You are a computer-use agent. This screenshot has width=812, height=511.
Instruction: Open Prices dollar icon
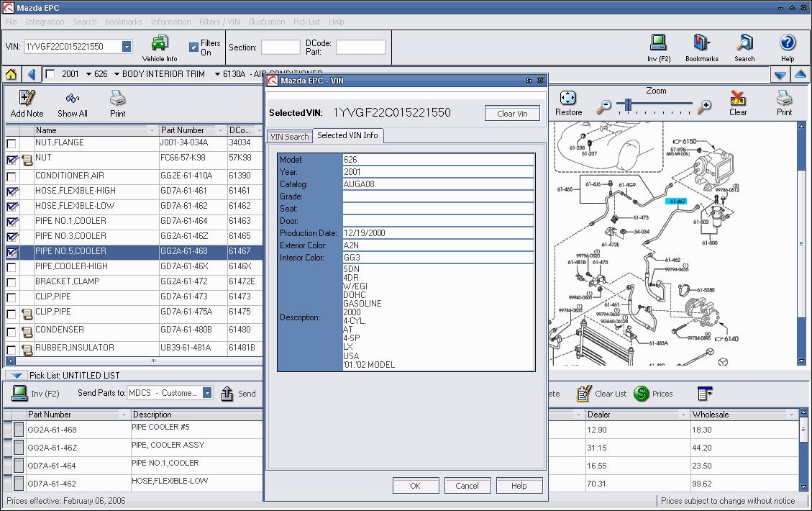641,394
